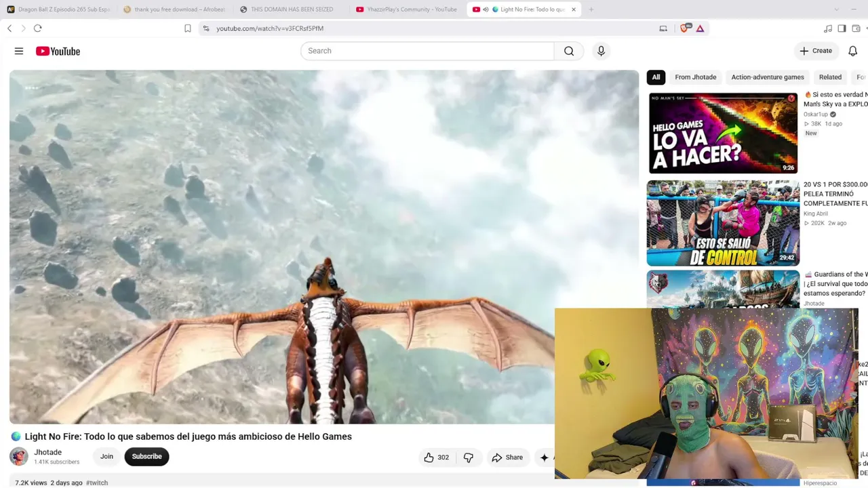
Task: Subscribe to the Jhotade channel
Action: 146,457
